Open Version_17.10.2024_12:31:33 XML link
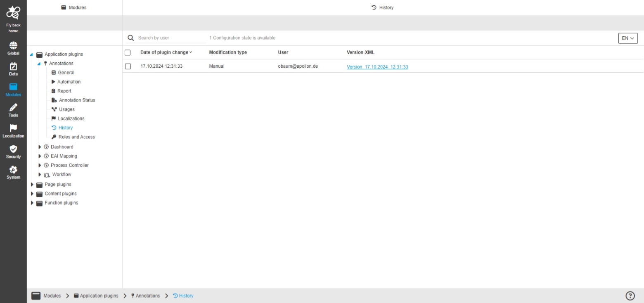Screen dimensions: 644x303 point(377,67)
